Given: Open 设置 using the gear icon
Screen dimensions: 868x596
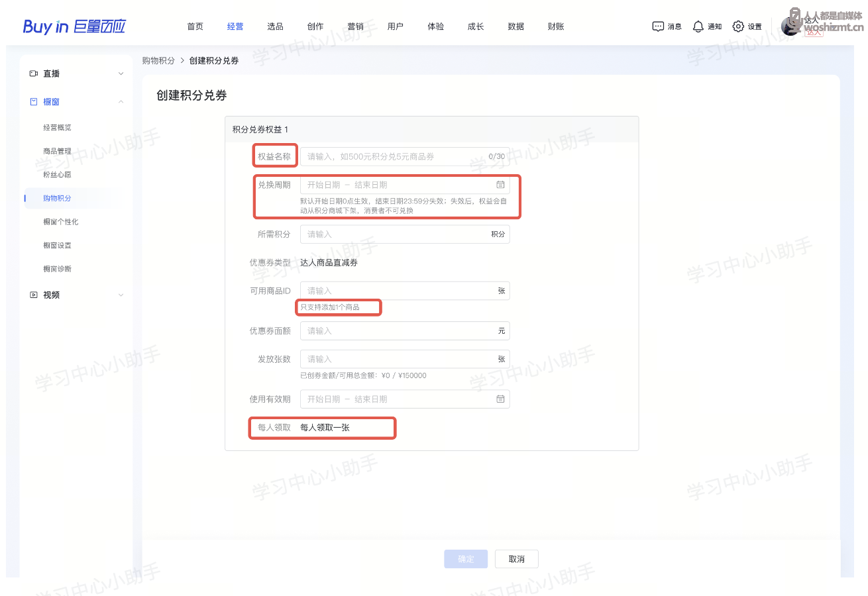Looking at the screenshot, I should [x=738, y=26].
